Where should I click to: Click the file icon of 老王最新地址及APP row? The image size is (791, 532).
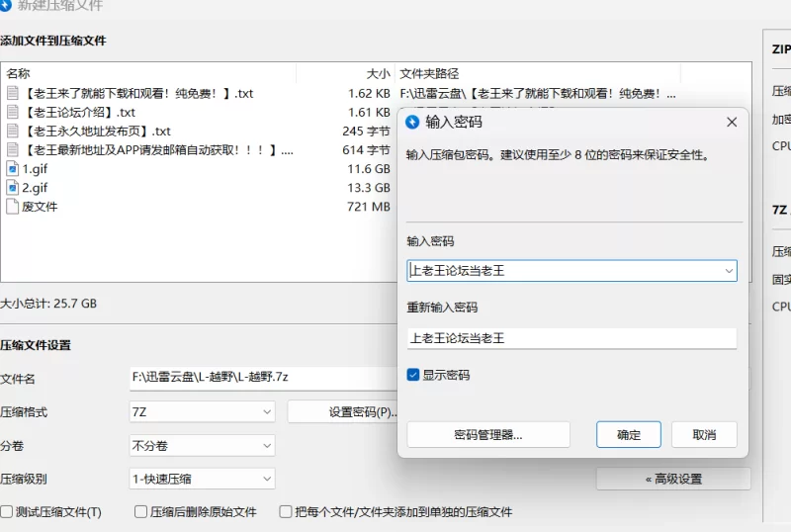pyautogui.click(x=13, y=150)
